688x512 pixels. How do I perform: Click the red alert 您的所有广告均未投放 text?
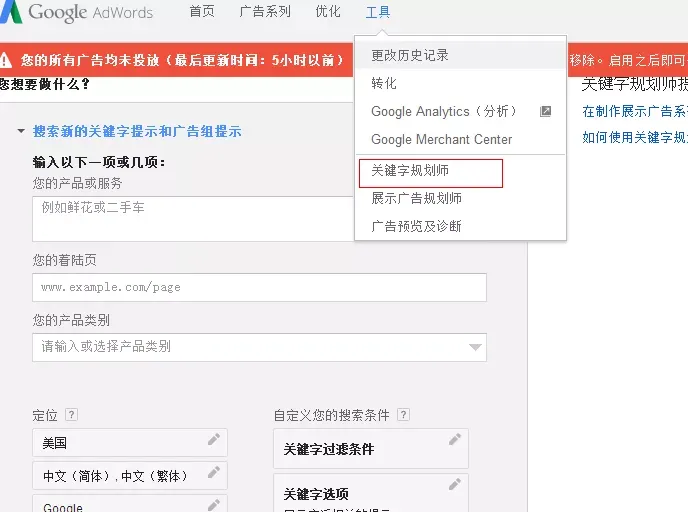182,60
